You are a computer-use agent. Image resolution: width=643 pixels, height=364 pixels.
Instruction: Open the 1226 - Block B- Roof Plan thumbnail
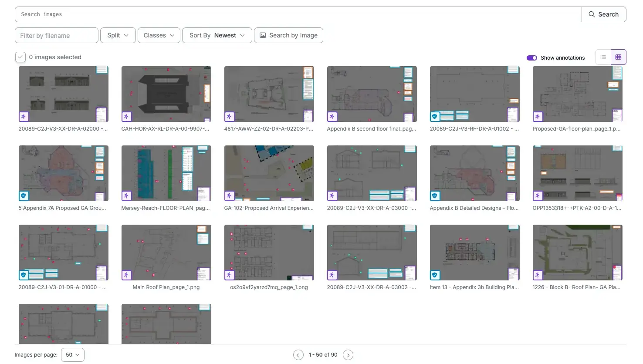pyautogui.click(x=578, y=253)
